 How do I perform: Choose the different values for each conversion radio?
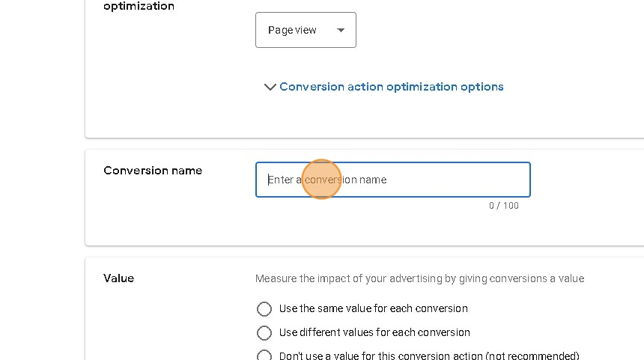pyautogui.click(x=264, y=333)
